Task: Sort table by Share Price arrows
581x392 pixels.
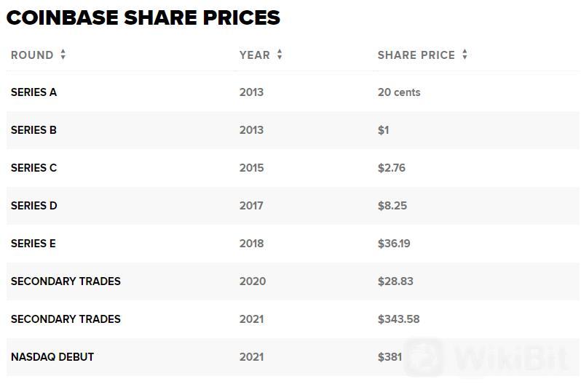Action: [465, 55]
